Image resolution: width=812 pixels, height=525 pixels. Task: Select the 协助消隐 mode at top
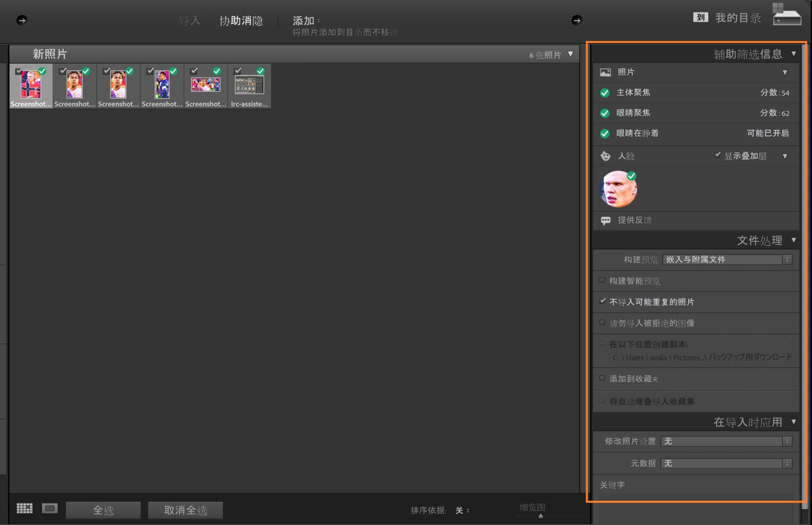tap(241, 20)
